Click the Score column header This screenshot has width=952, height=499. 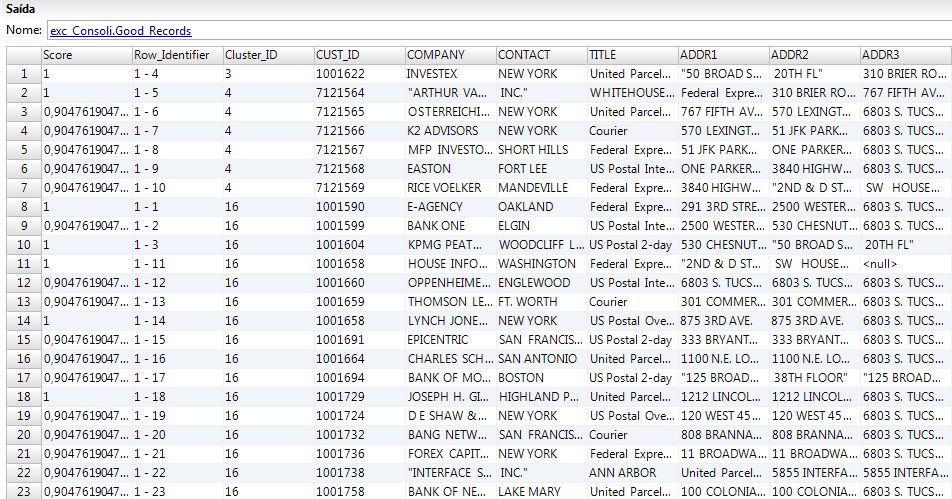(87, 55)
